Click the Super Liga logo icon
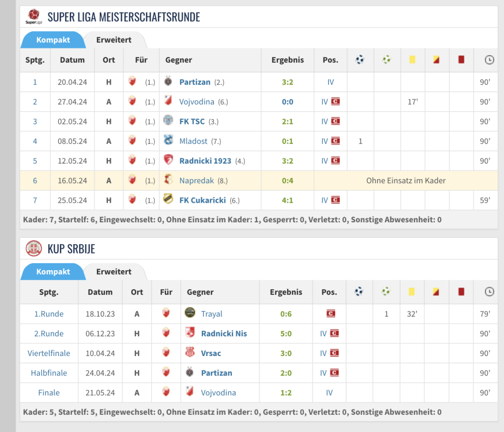The height and width of the screenshot is (432, 504). 34,17
